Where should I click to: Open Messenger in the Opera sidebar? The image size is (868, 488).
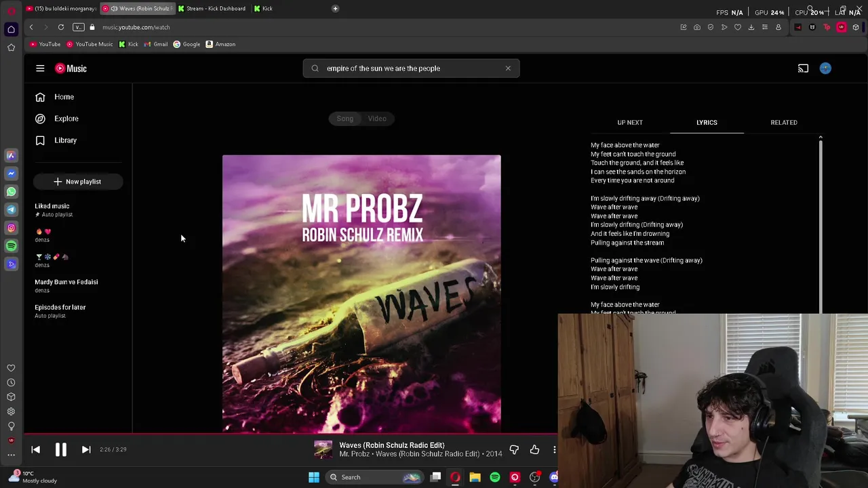point(11,174)
